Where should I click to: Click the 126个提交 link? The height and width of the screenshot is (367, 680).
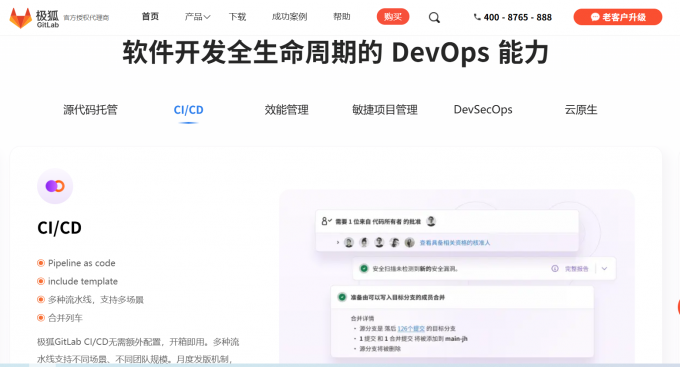pos(411,328)
